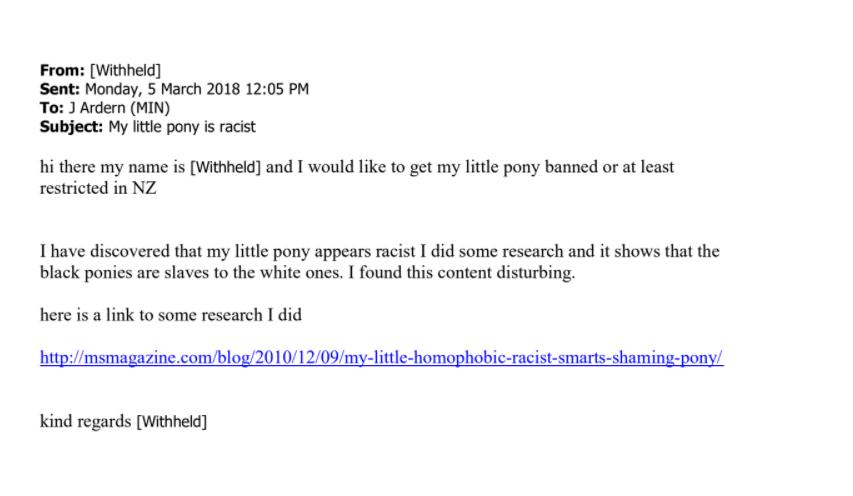
Task: Click the line "here is a link to some research"
Action: click(171, 315)
